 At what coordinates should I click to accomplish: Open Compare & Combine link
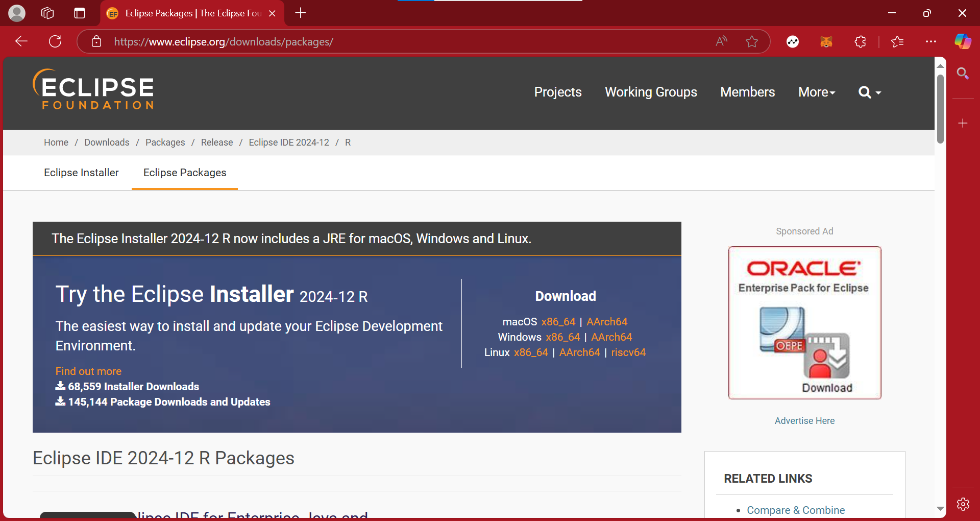pyautogui.click(x=796, y=510)
